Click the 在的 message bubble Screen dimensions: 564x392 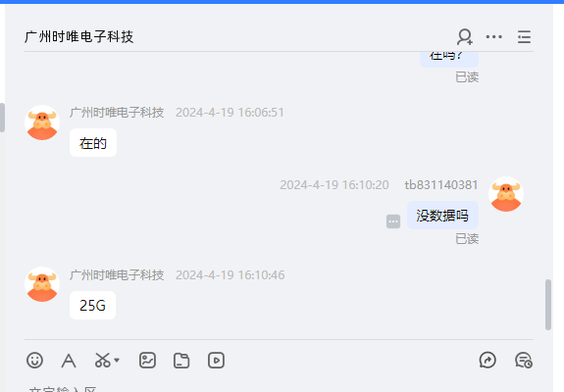point(93,143)
